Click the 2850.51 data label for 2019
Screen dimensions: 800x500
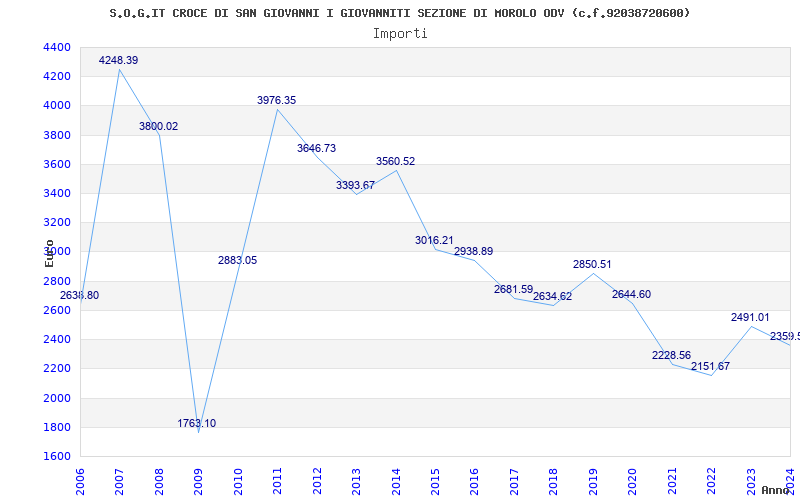click(x=592, y=264)
